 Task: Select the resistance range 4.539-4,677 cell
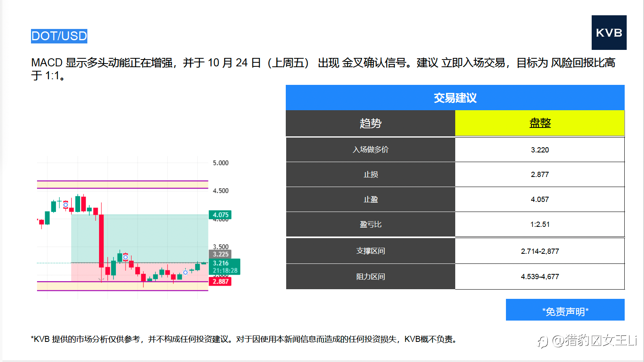[x=540, y=277]
